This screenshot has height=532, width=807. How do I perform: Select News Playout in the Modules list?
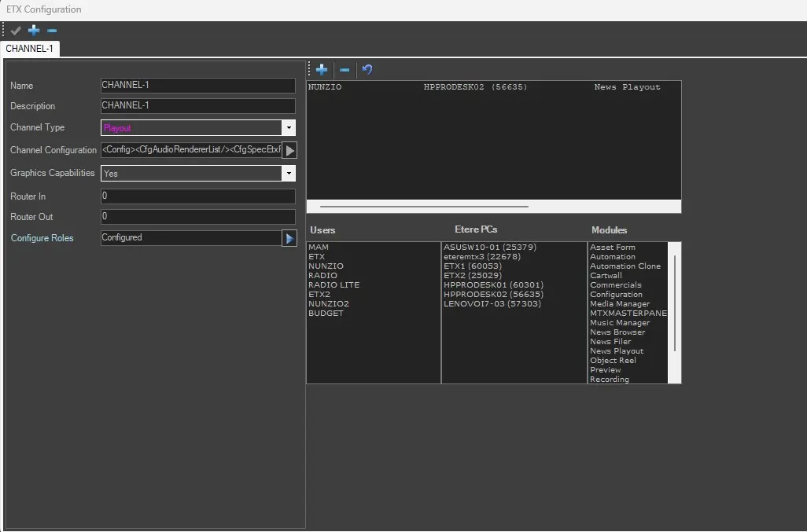point(617,351)
